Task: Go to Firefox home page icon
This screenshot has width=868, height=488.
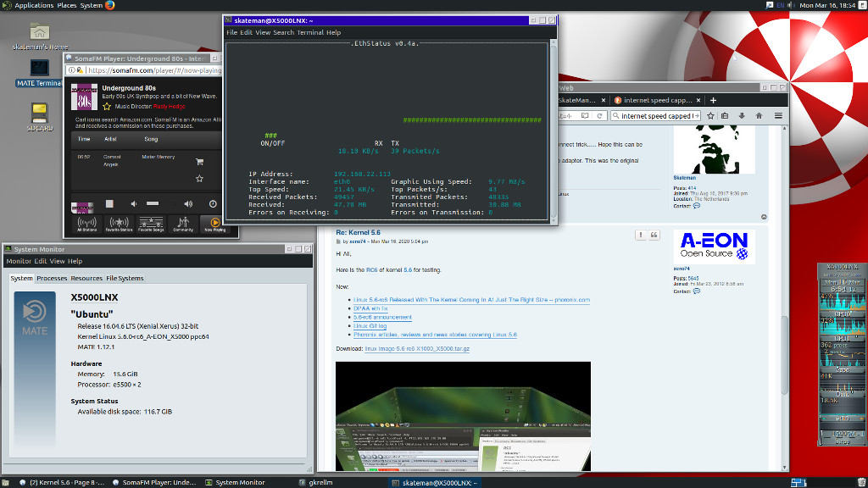Action: (x=759, y=115)
